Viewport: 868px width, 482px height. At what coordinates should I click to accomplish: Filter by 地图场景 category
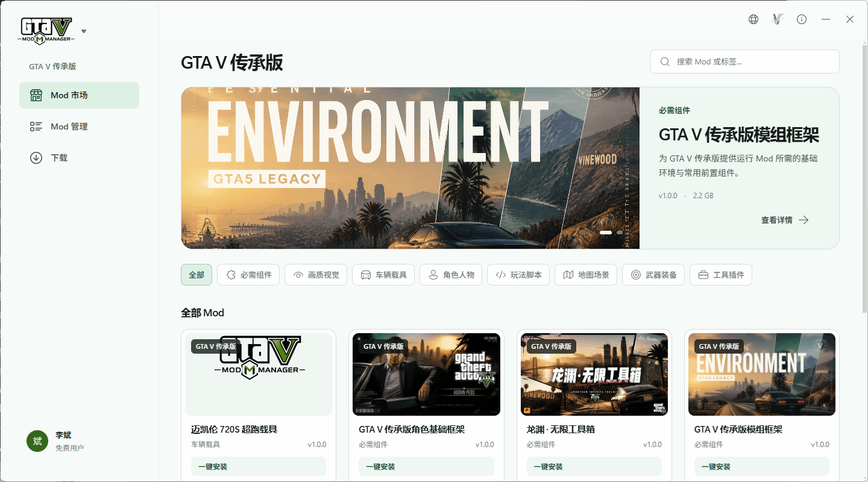coord(586,275)
